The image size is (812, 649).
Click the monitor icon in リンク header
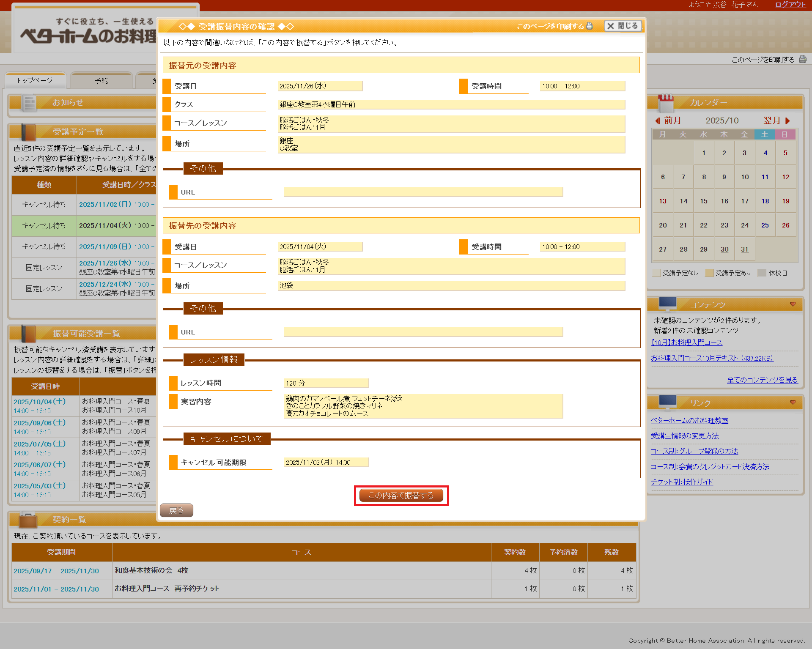click(x=667, y=402)
